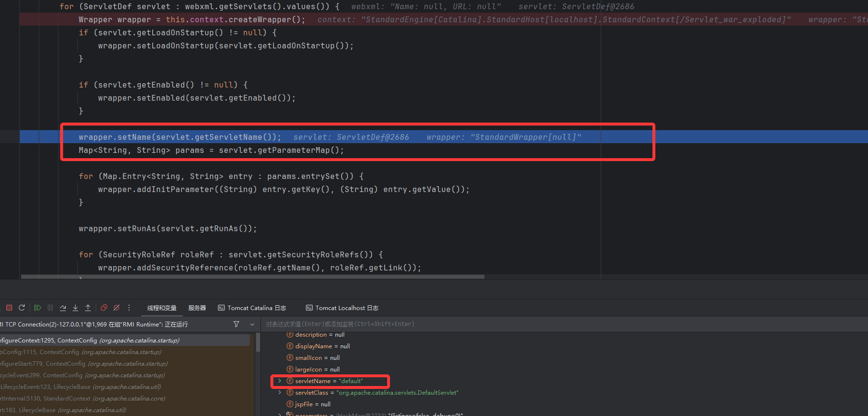The image size is (868, 416).
Task: Select configureStart:779 stack frame
Action: click(82, 364)
